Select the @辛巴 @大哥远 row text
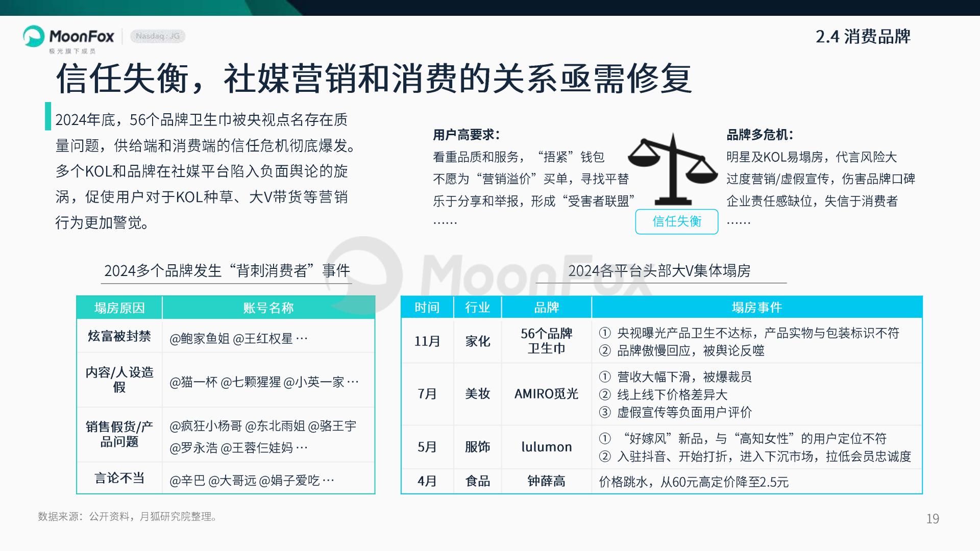 coord(252,480)
